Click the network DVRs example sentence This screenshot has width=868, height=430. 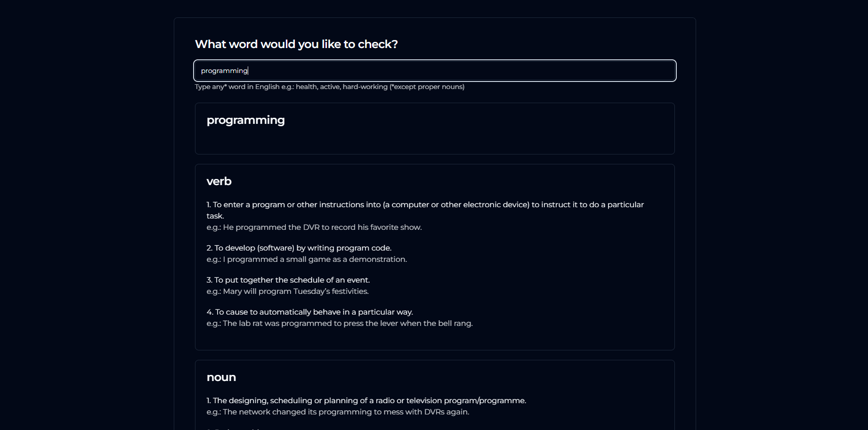click(x=337, y=412)
